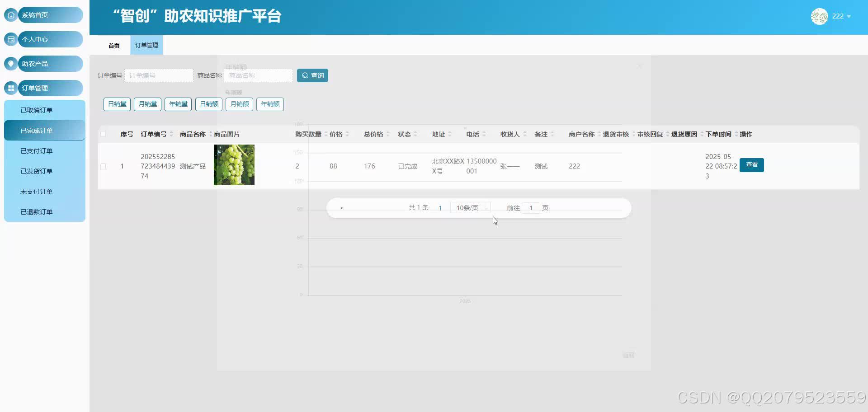Select 未支付订单 submenu item
The width and height of the screenshot is (868, 412).
click(45, 192)
